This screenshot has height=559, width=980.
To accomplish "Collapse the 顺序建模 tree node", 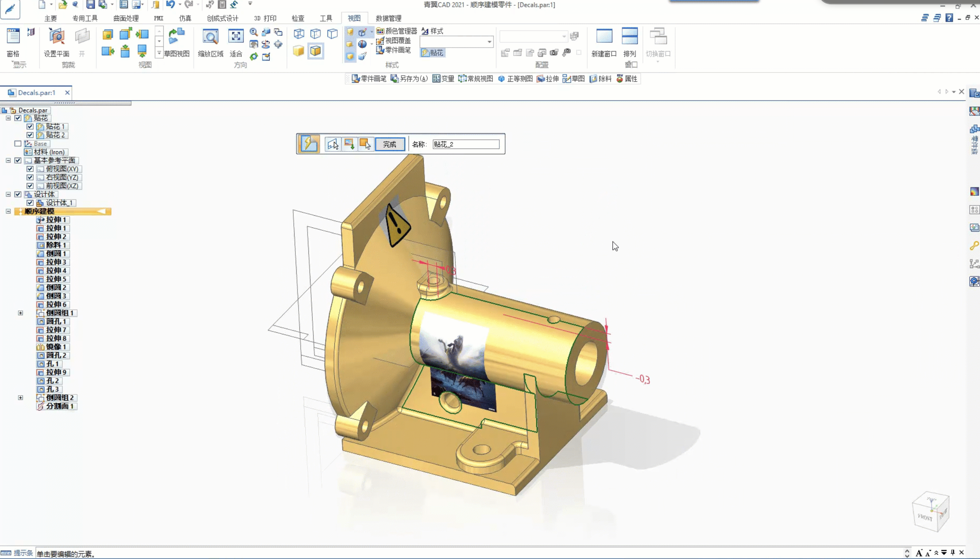I will coord(8,211).
